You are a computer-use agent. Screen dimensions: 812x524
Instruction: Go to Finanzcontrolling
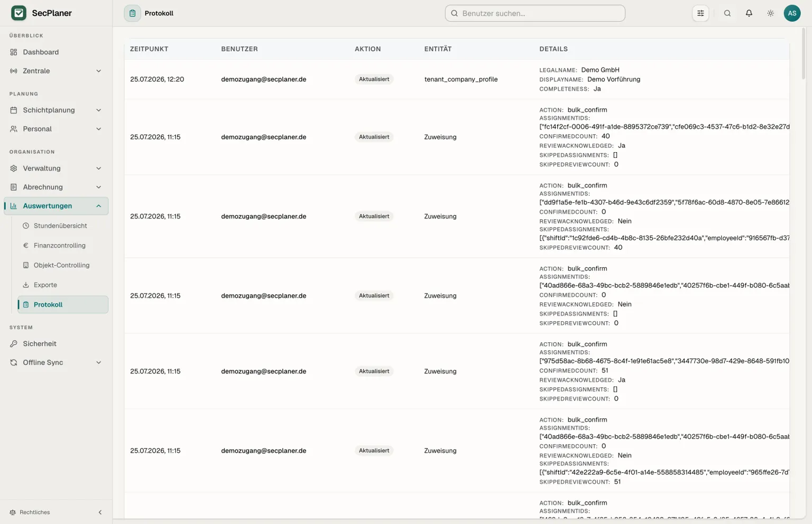pyautogui.click(x=63, y=246)
